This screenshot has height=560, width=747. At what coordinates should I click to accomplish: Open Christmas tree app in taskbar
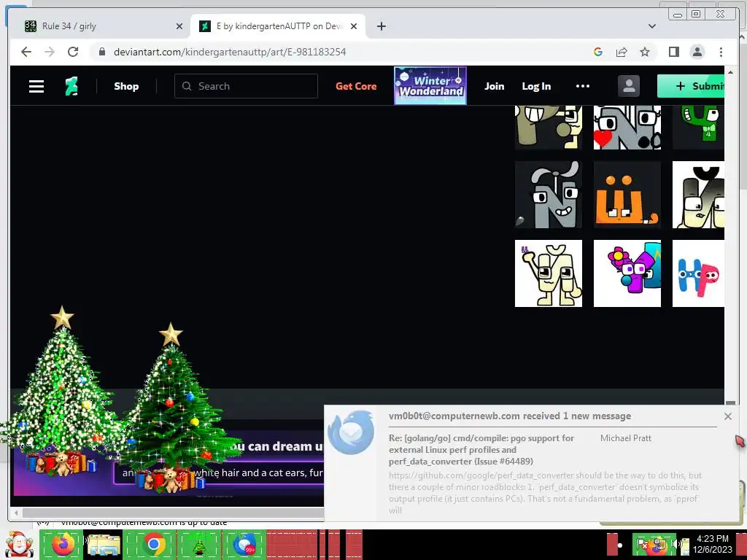click(199, 544)
